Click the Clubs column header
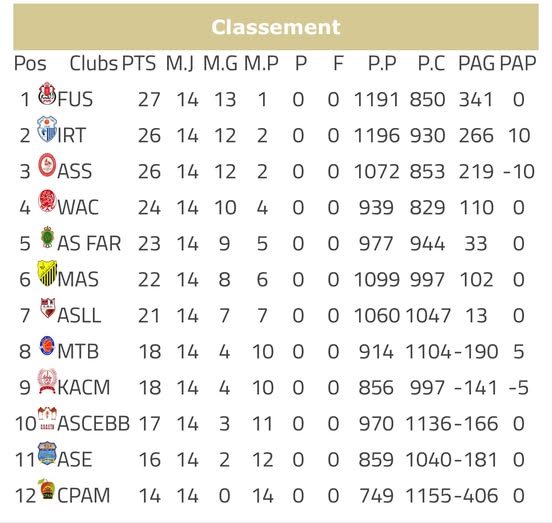This screenshot has width=552, height=523. [x=94, y=64]
